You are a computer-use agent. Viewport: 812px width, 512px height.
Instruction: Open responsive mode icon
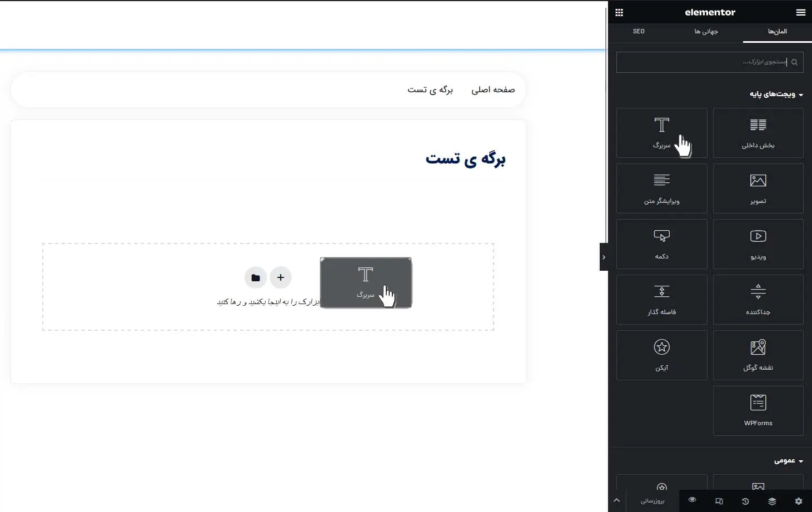[719, 501]
